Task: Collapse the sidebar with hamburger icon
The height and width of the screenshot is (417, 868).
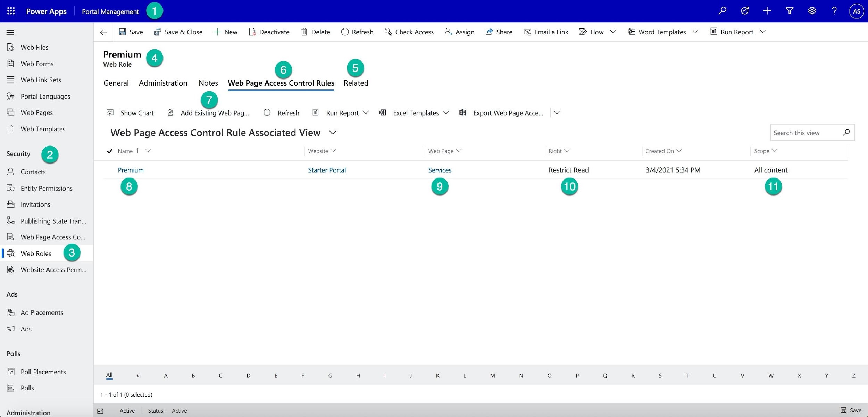Action: (10, 32)
